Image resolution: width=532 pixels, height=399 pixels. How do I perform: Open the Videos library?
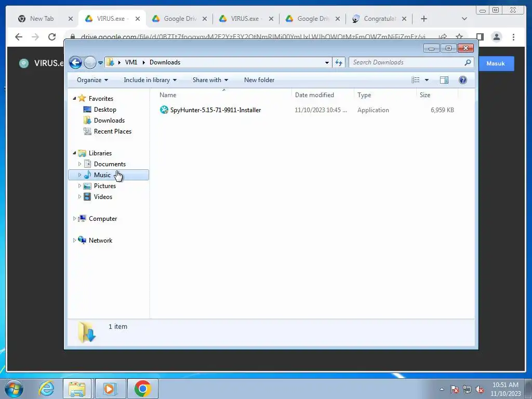[x=103, y=197]
